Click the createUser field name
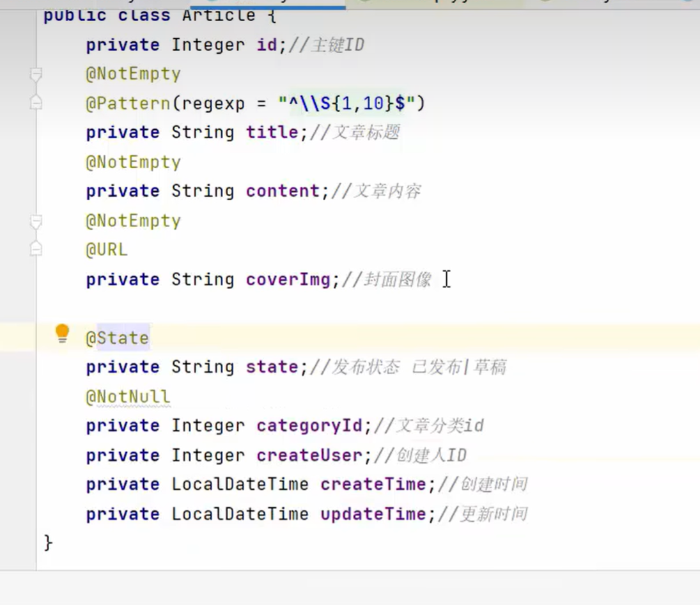This screenshot has width=700, height=605. [309, 455]
